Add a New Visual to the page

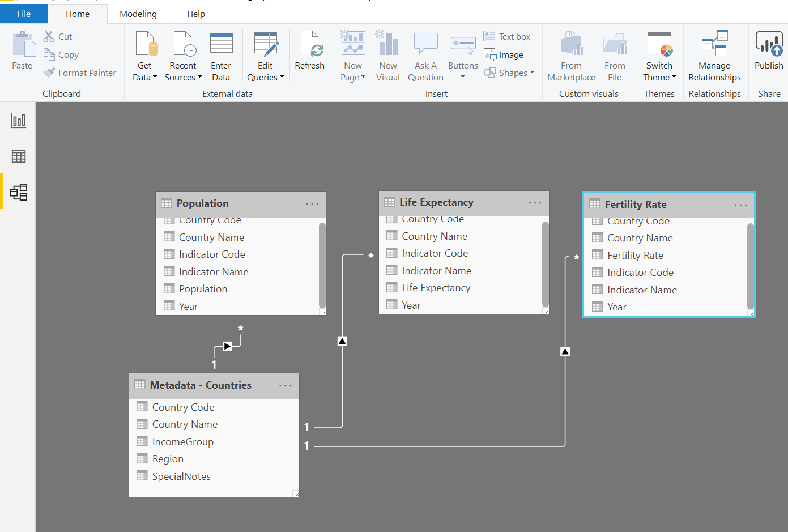click(x=388, y=55)
